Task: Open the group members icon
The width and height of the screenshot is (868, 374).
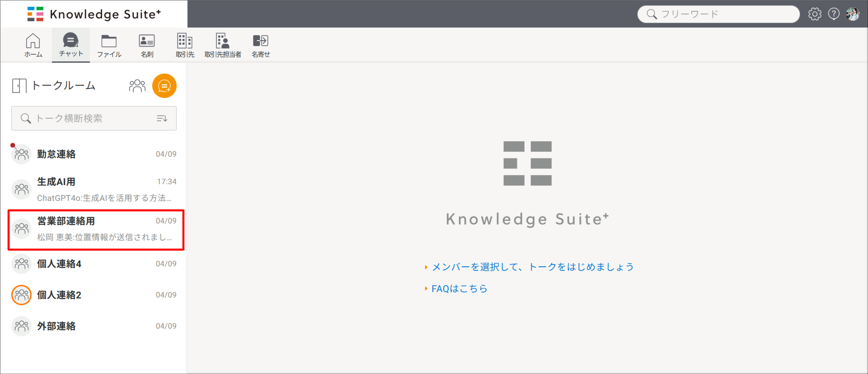Action: pyautogui.click(x=137, y=86)
